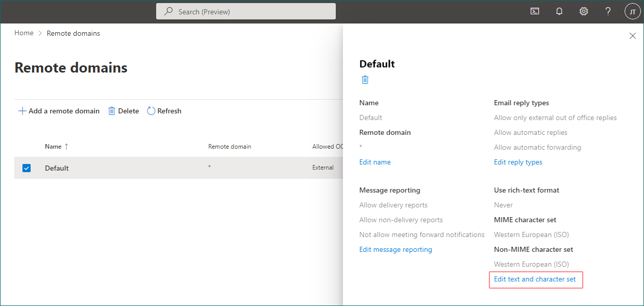Refresh the remote domains list
The height and width of the screenshot is (306, 644).
tap(164, 111)
